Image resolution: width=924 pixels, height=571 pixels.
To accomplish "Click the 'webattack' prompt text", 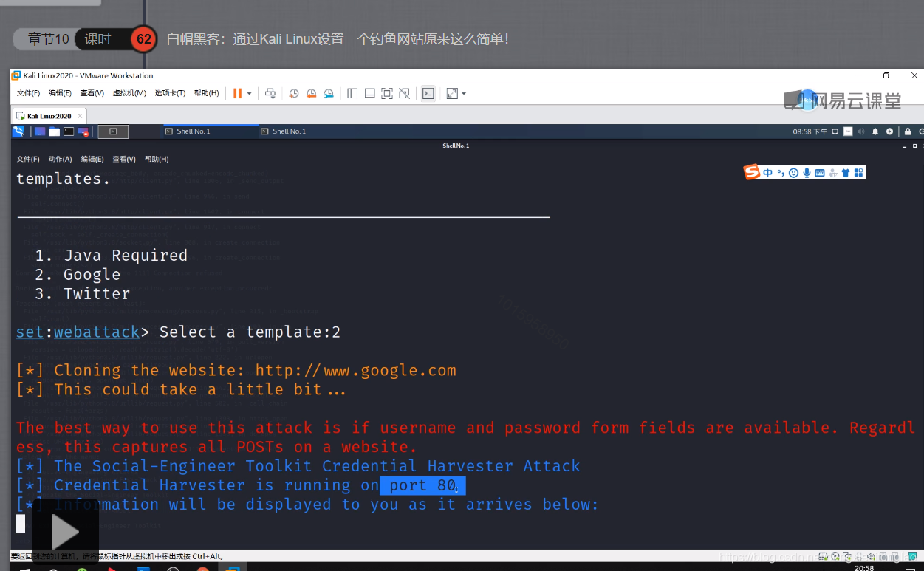I will 97,332.
